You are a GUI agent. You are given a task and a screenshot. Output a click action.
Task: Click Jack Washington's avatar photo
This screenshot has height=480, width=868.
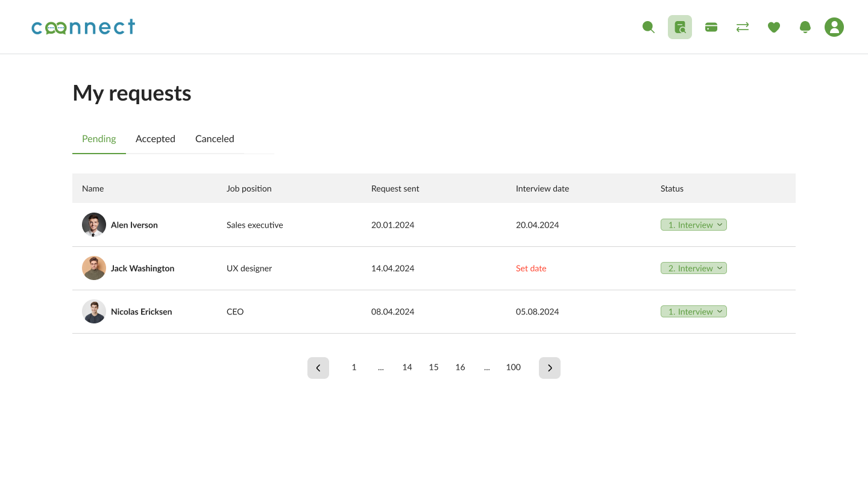point(94,268)
